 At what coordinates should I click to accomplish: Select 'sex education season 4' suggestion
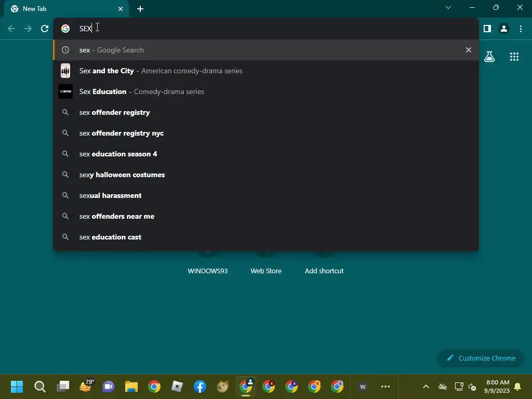click(266, 154)
